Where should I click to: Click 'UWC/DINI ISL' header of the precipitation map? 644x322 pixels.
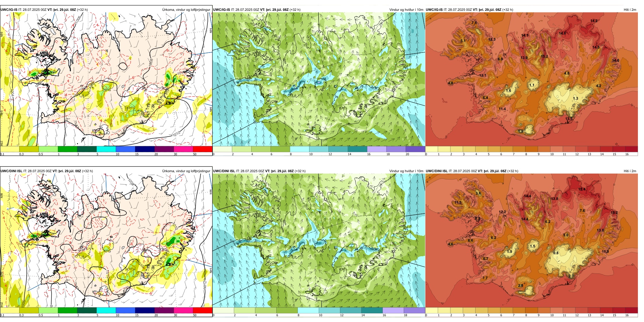11,171
